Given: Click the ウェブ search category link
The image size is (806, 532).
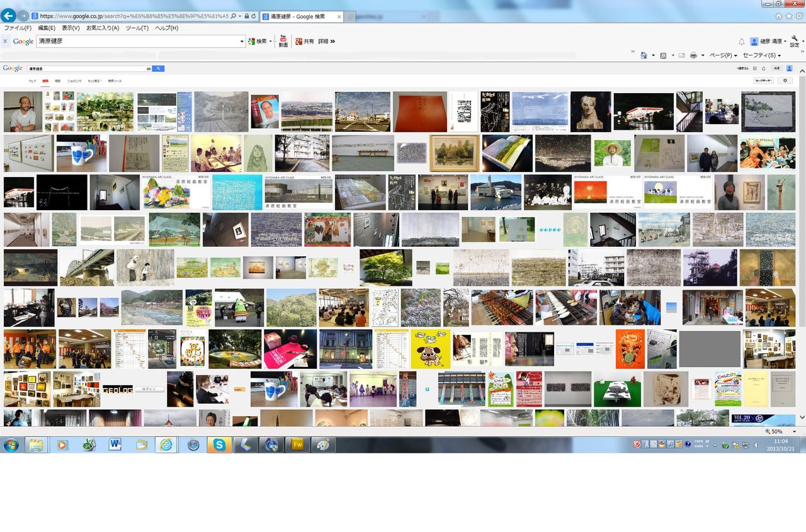Looking at the screenshot, I should coord(32,81).
